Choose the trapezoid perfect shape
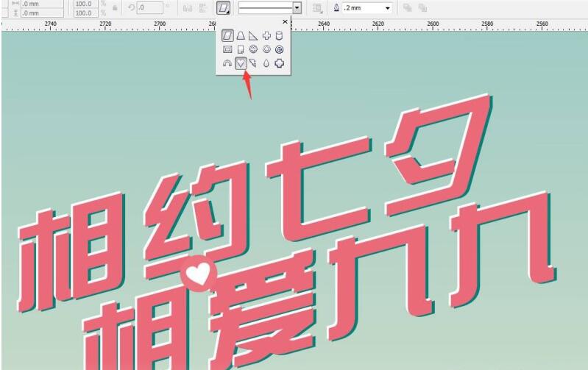The width and height of the screenshot is (588, 370). point(241,35)
